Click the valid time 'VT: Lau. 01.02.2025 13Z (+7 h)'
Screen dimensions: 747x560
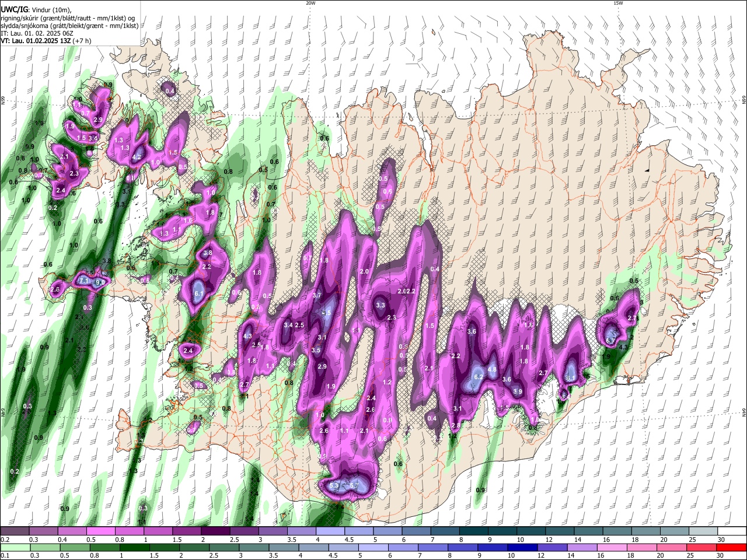coord(46,41)
